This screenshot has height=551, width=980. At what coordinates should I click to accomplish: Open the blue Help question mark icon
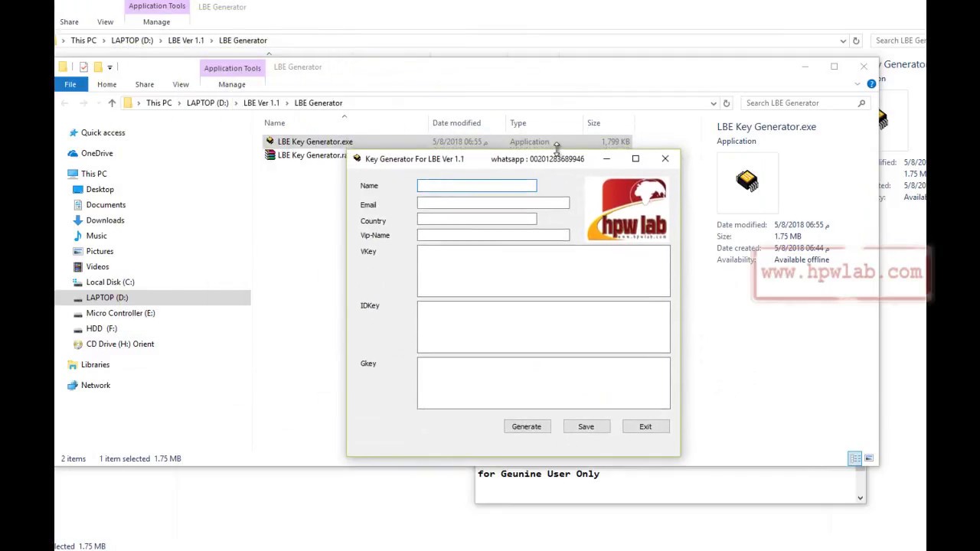[x=871, y=84]
